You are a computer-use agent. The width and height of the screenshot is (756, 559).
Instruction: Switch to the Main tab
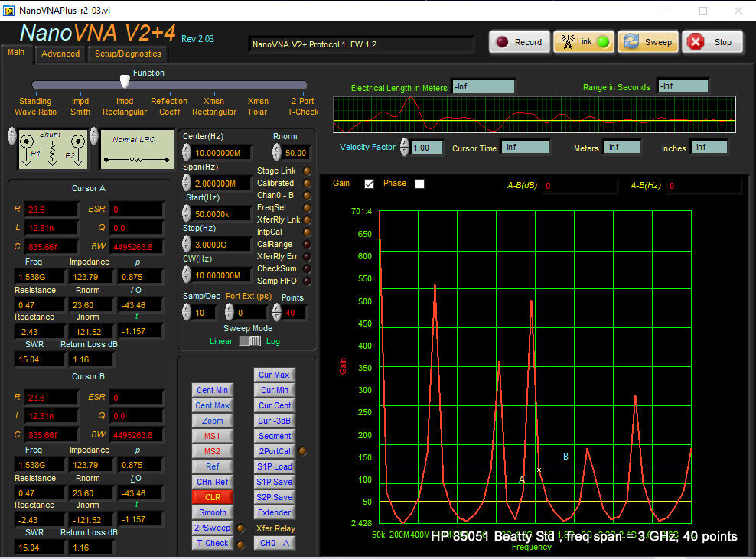point(16,52)
